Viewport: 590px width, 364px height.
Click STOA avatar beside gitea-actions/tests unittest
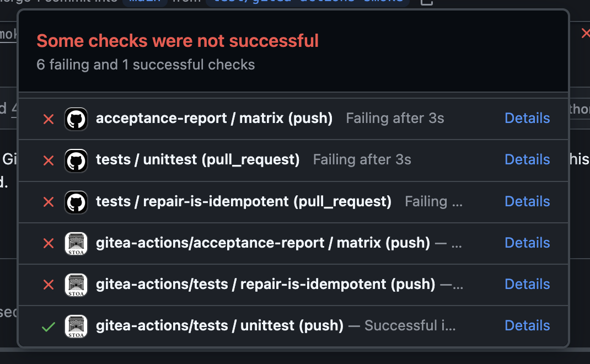tap(76, 326)
